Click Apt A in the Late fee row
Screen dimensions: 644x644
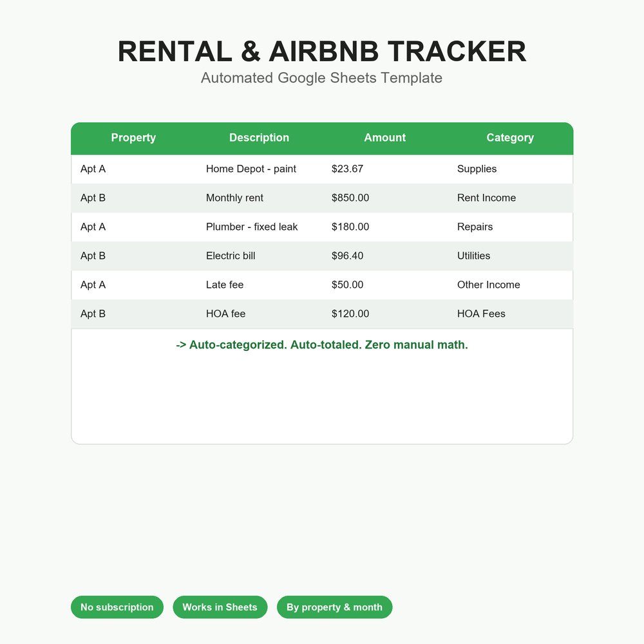click(x=93, y=285)
